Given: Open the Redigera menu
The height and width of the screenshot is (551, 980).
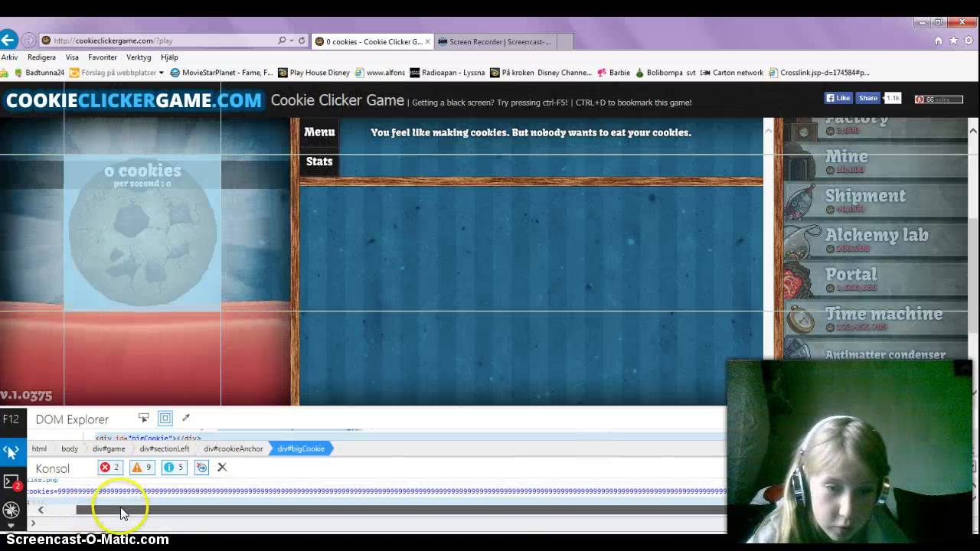Looking at the screenshot, I should click(x=41, y=57).
